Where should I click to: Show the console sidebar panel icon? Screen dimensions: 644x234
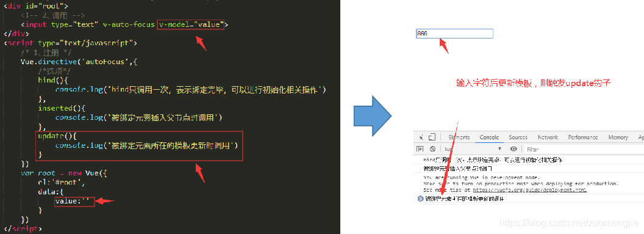click(x=420, y=149)
